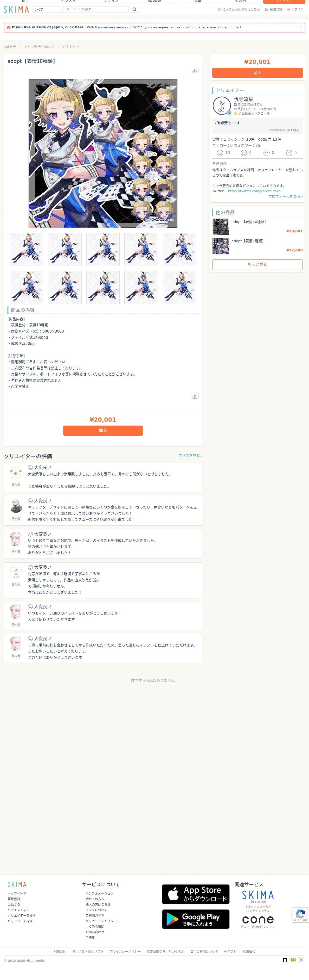
Task: Open creator 仇寺流星 avatar icon
Action: coord(222,106)
